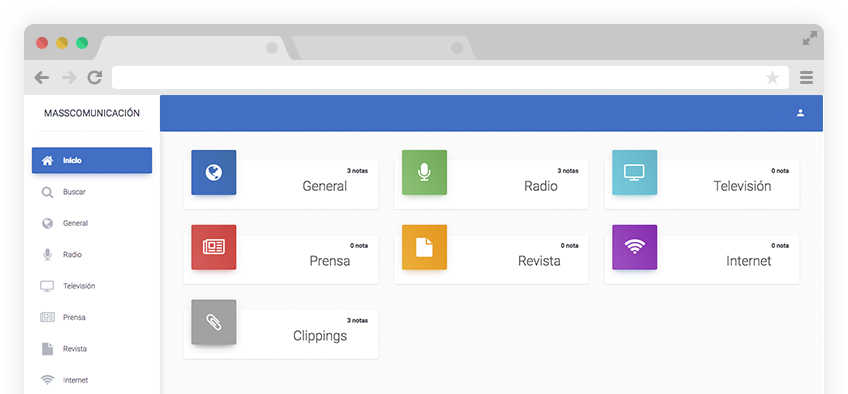Bookmark the page with the star icon

coord(772,78)
